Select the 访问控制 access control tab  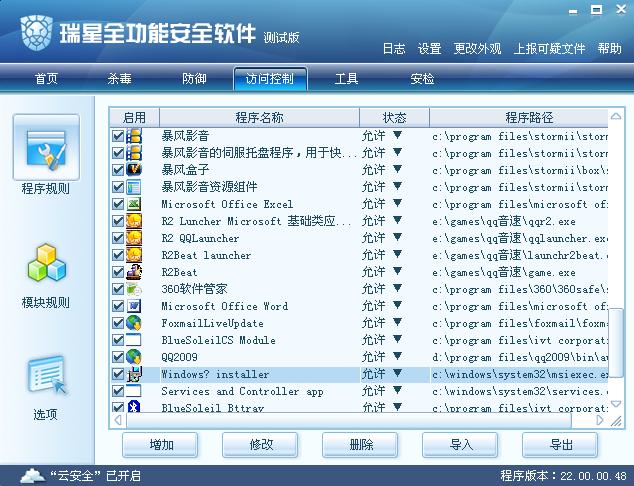pyautogui.click(x=270, y=78)
